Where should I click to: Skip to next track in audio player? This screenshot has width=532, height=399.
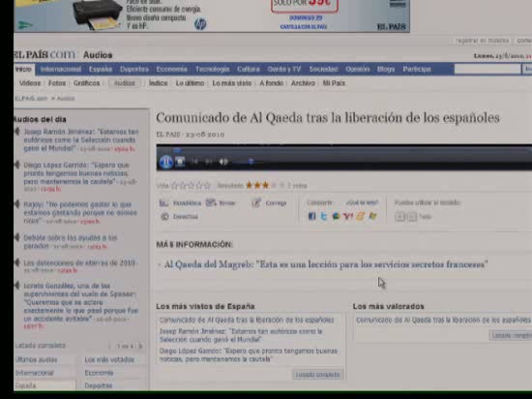pyautogui.click(x=209, y=162)
